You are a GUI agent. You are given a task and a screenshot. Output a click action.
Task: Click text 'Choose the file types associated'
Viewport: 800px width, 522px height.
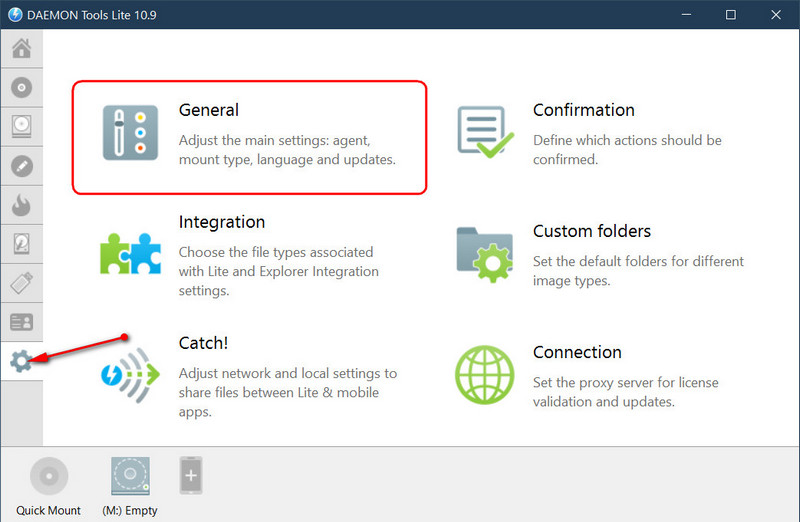(x=276, y=252)
